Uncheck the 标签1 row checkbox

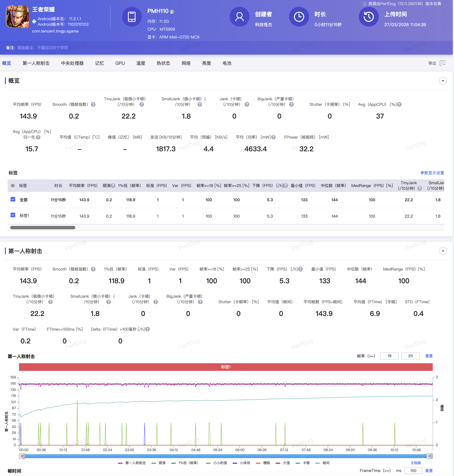[x=13, y=215]
